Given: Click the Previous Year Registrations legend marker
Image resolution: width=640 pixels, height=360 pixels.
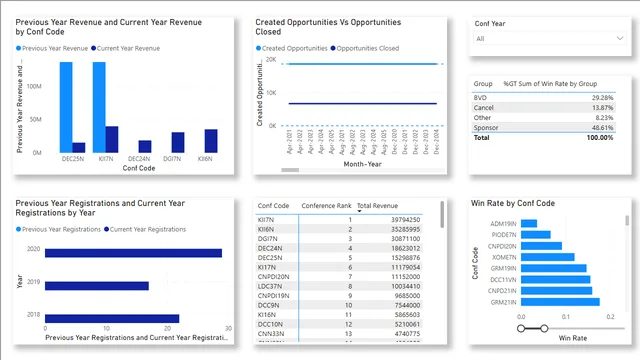Looking at the screenshot, I should click(18, 229).
